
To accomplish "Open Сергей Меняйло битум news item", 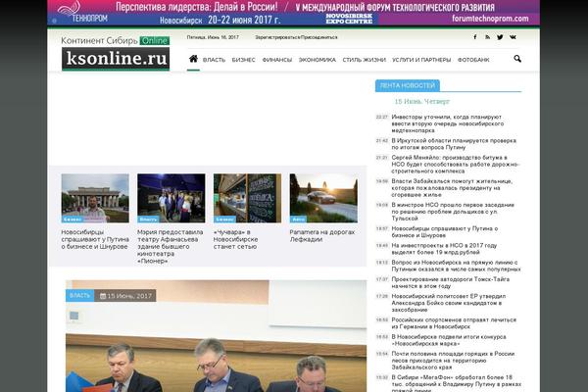I will [455, 165].
